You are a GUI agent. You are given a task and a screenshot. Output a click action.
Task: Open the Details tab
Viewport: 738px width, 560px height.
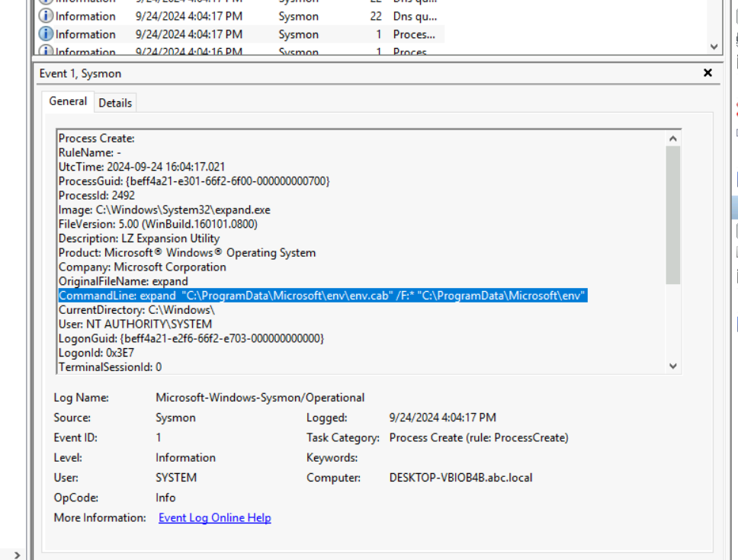(x=115, y=103)
